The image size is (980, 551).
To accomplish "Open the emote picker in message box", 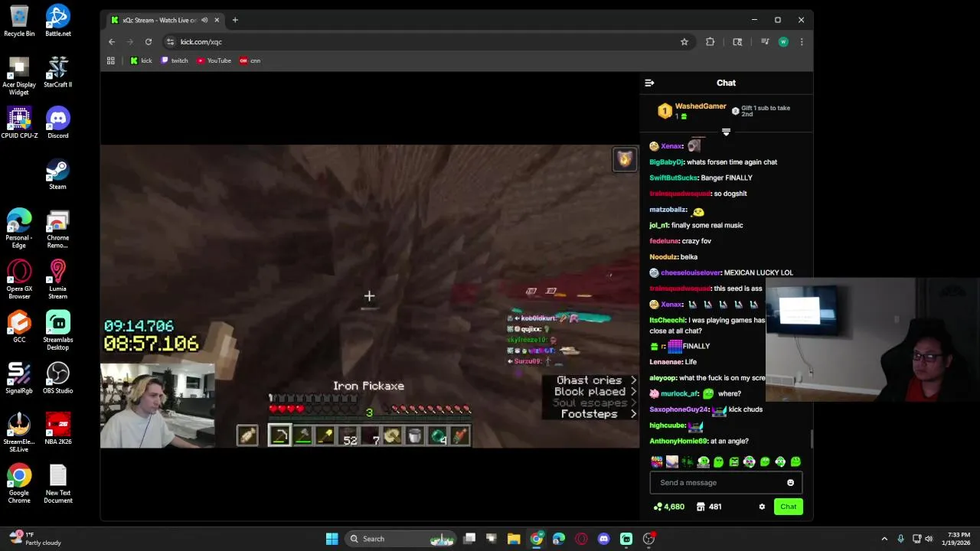I will [x=790, y=483].
